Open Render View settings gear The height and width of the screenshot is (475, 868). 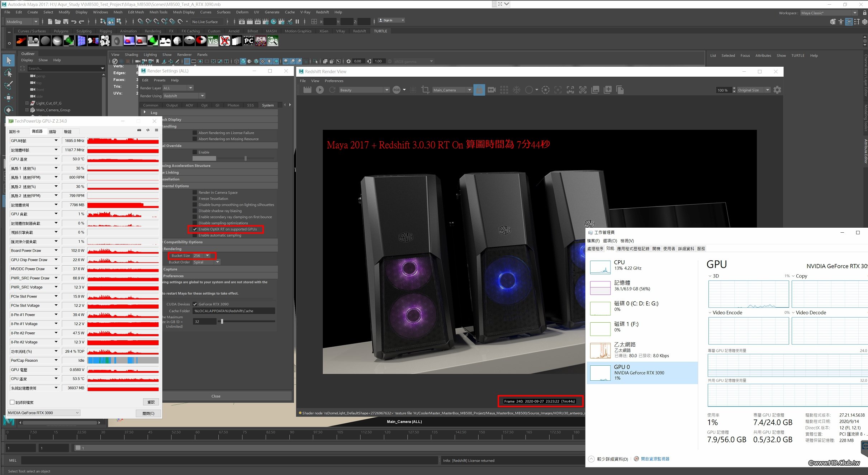tap(777, 90)
